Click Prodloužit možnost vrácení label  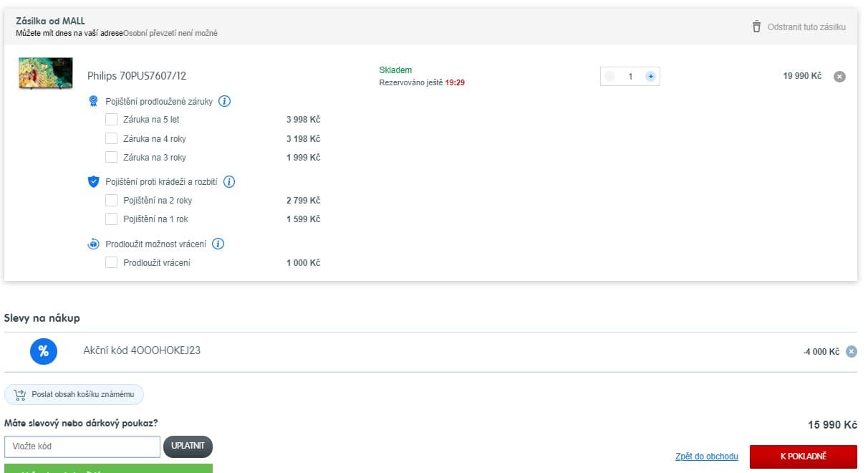coord(156,244)
